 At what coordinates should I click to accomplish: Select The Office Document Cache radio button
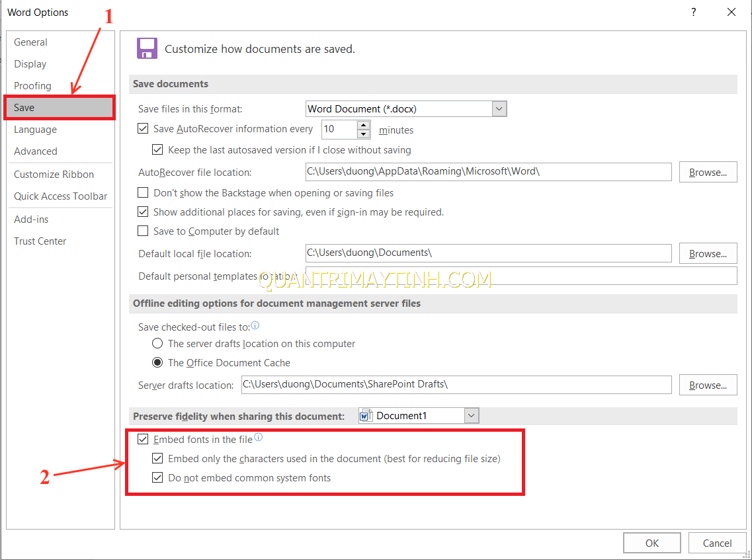tap(157, 362)
